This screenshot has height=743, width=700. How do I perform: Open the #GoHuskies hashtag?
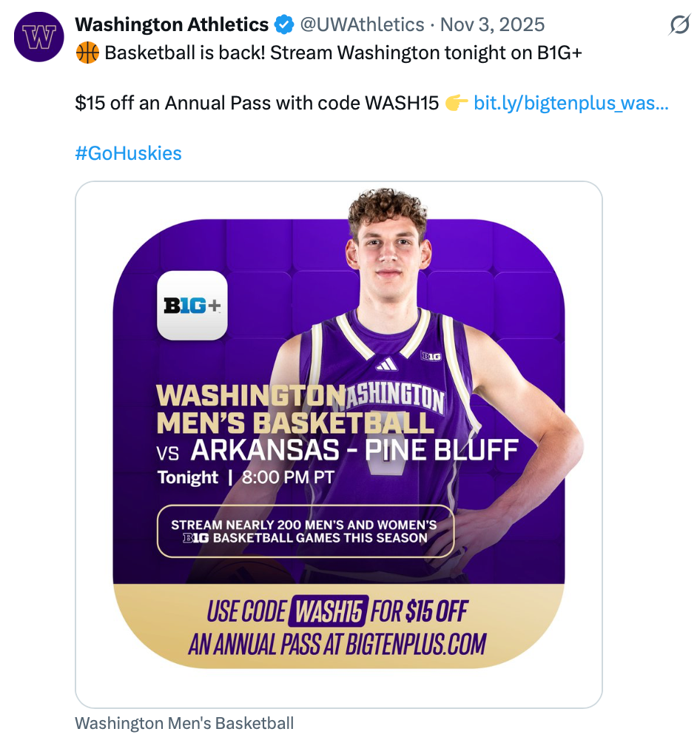[x=128, y=153]
